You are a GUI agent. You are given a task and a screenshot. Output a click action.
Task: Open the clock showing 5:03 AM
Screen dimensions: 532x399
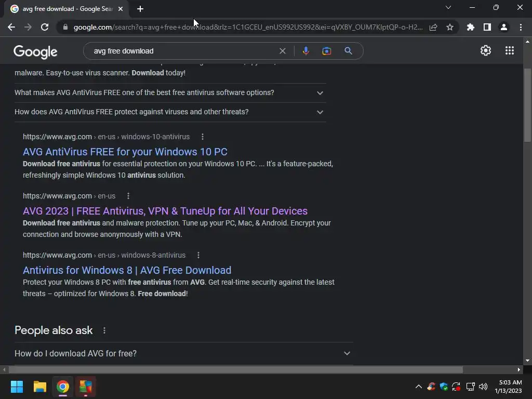[509, 387]
